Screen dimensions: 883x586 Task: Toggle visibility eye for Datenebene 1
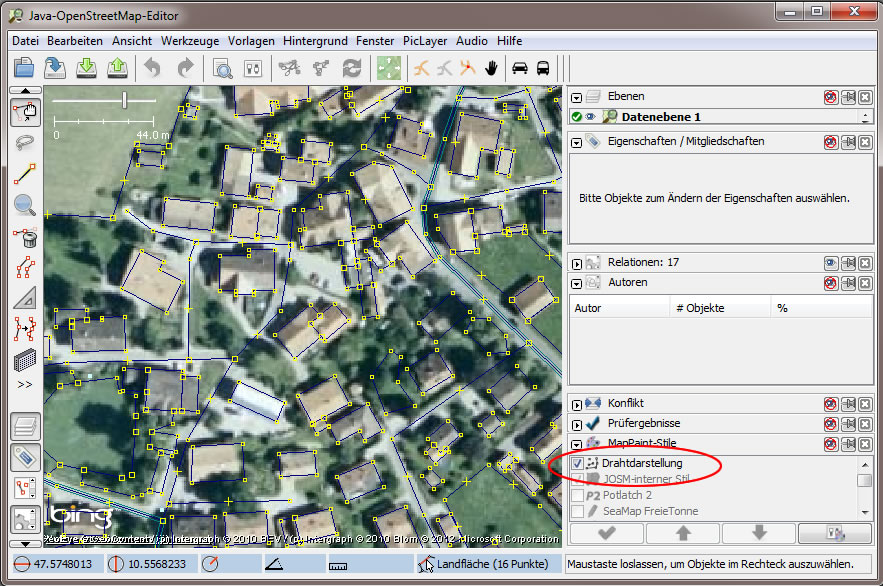coord(591,117)
